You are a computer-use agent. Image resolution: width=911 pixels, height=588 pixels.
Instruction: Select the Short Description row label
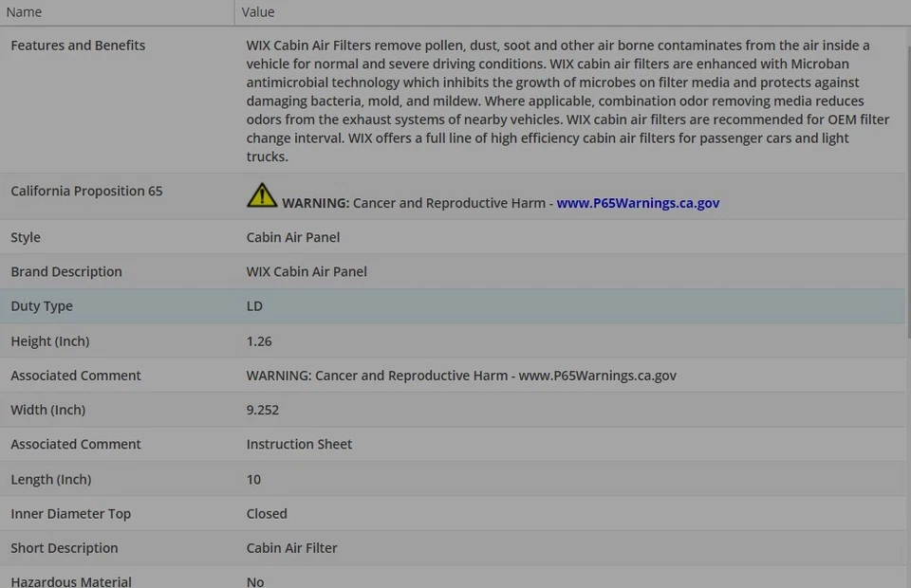[65, 547]
